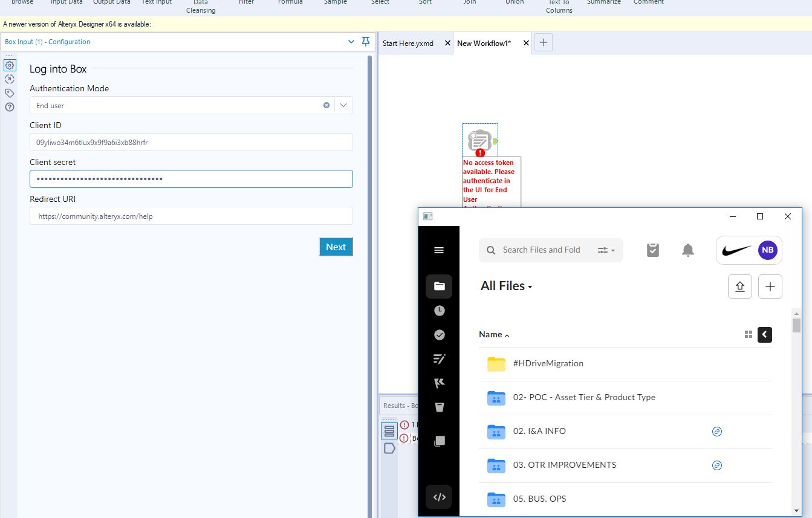Open Help via the question mark icon
Viewport: 812px width, 518px height.
(x=9, y=107)
